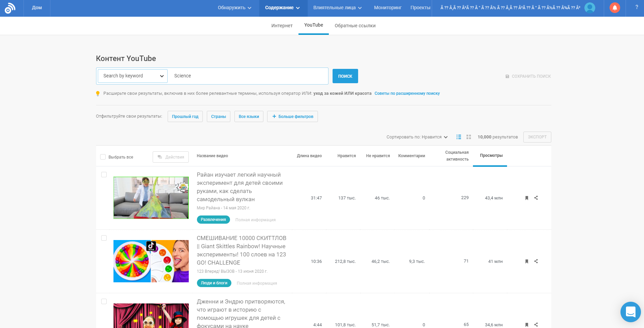Open the Прошлый год date filter

pyautogui.click(x=185, y=116)
